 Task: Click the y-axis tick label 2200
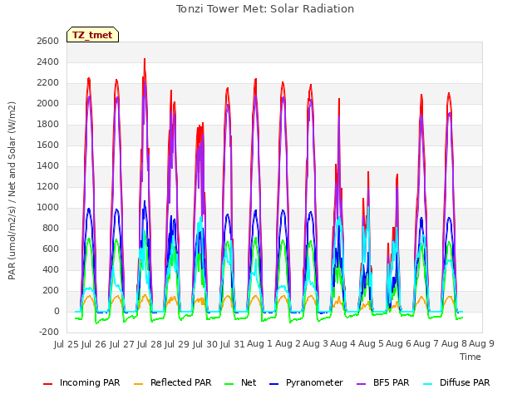[48, 83]
